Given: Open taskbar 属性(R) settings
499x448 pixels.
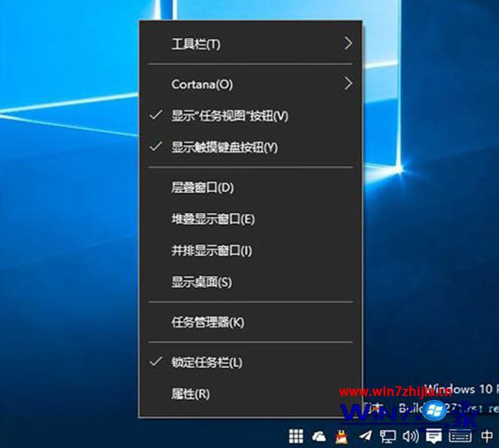Looking at the screenshot, I should pyautogui.click(x=190, y=393).
